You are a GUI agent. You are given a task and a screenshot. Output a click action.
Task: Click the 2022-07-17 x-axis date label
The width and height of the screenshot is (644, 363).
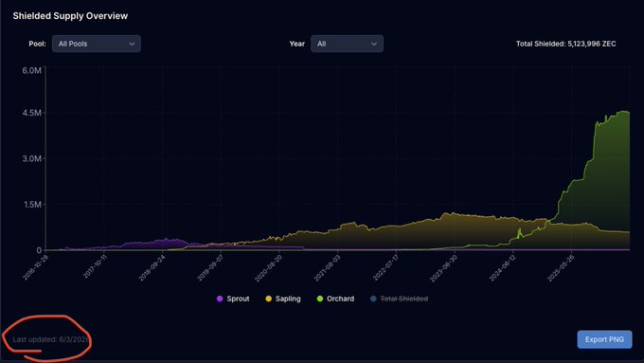point(385,267)
